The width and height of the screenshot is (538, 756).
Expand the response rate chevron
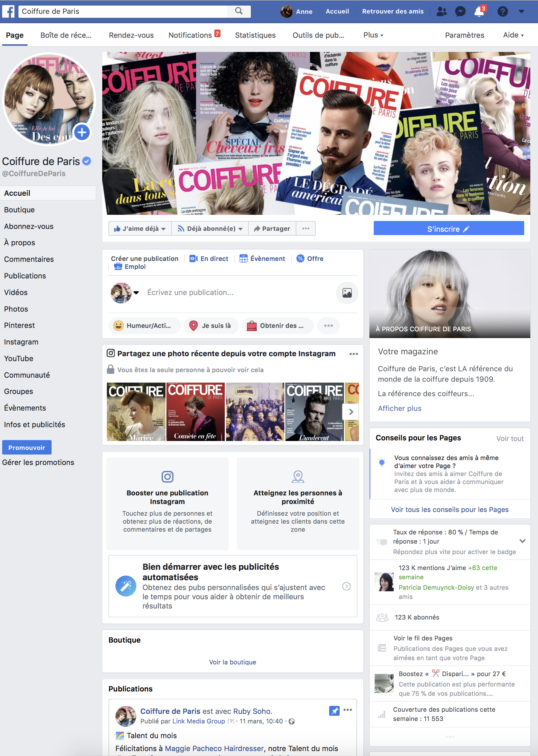pos(522,541)
